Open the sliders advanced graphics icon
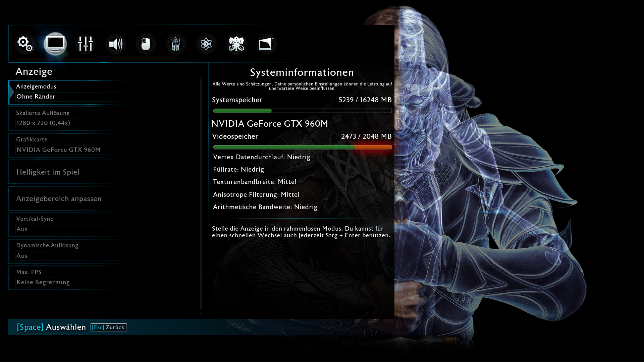The width and height of the screenshot is (644, 362). [x=85, y=44]
